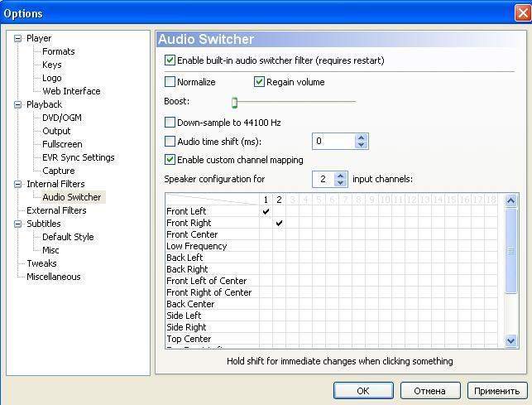This screenshot has height=405, width=532.
Task: Map Back Right to channel 2
Action: (279, 269)
